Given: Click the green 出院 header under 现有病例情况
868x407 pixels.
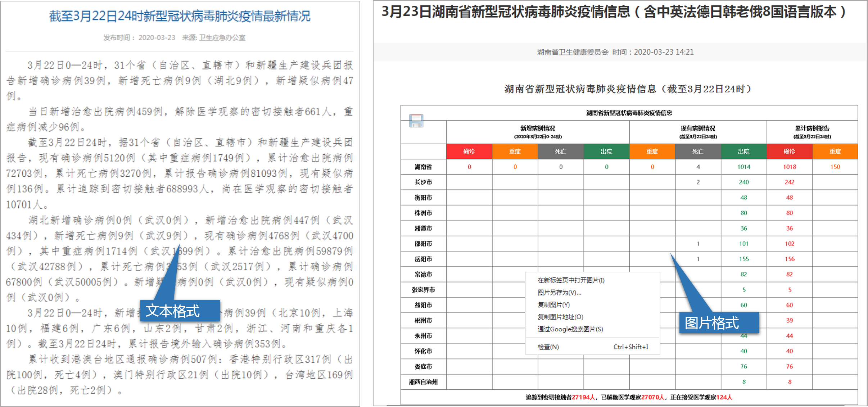Looking at the screenshot, I should pos(744,152).
